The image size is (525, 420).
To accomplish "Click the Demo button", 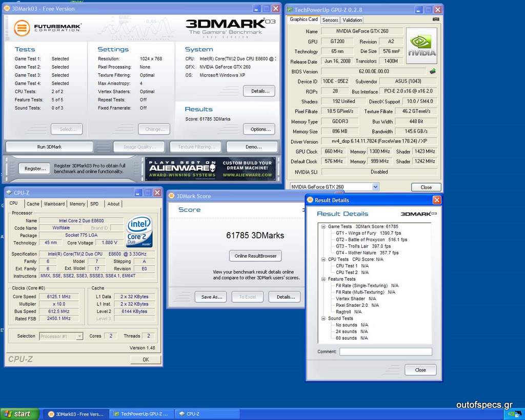I will tap(253, 147).
